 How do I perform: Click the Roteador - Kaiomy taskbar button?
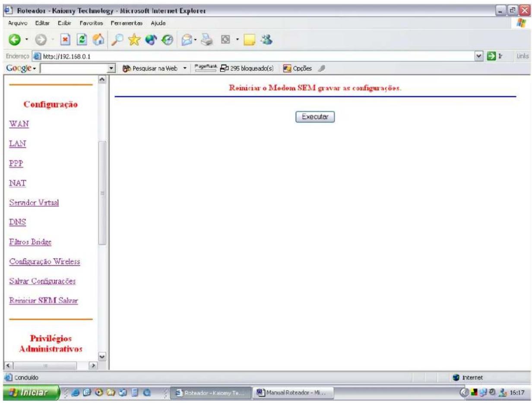tap(209, 393)
